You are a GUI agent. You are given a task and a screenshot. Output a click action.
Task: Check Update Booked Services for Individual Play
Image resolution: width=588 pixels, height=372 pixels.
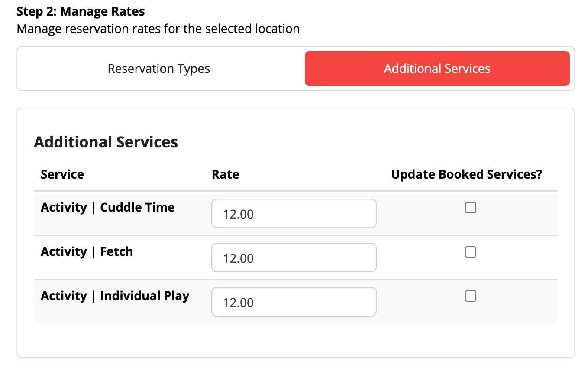click(471, 296)
